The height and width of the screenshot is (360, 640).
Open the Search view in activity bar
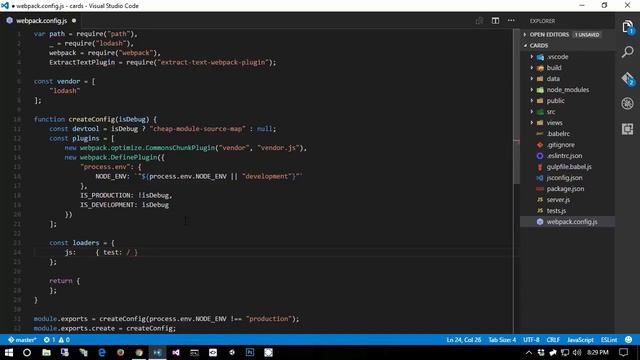click(627, 52)
